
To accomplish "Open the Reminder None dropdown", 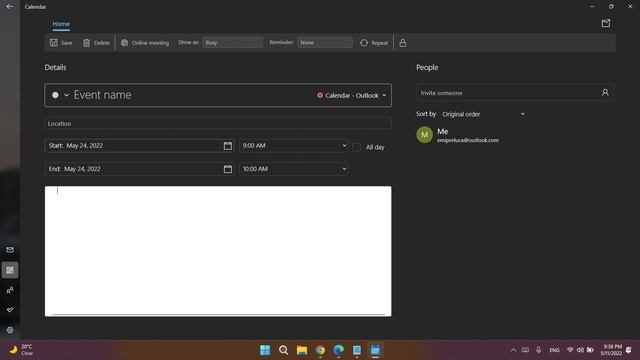I will click(x=324, y=42).
